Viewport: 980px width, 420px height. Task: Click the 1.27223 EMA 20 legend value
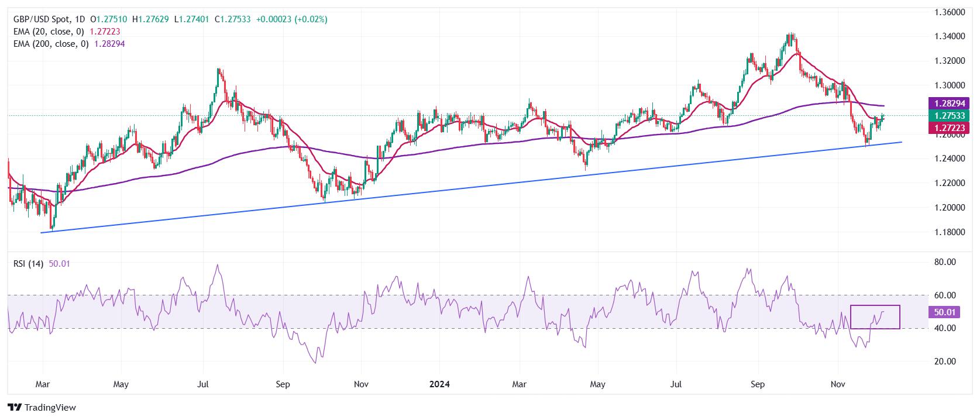coord(105,32)
